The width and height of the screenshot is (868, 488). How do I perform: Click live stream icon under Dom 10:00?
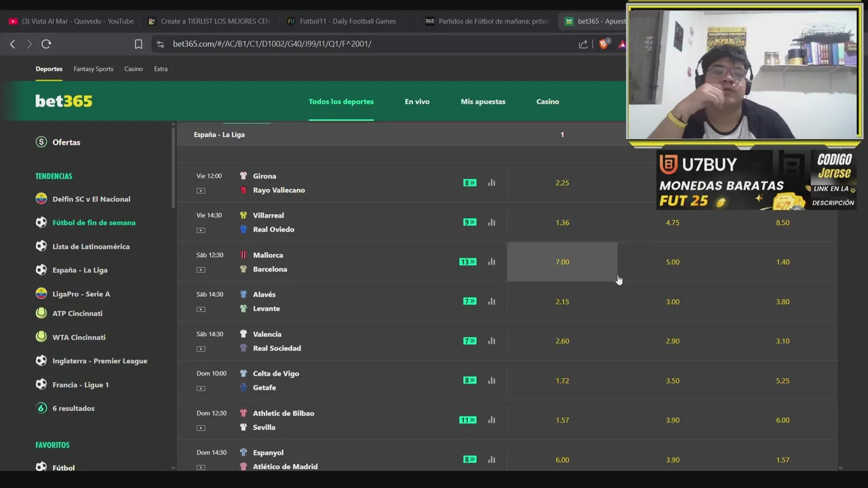point(201,388)
